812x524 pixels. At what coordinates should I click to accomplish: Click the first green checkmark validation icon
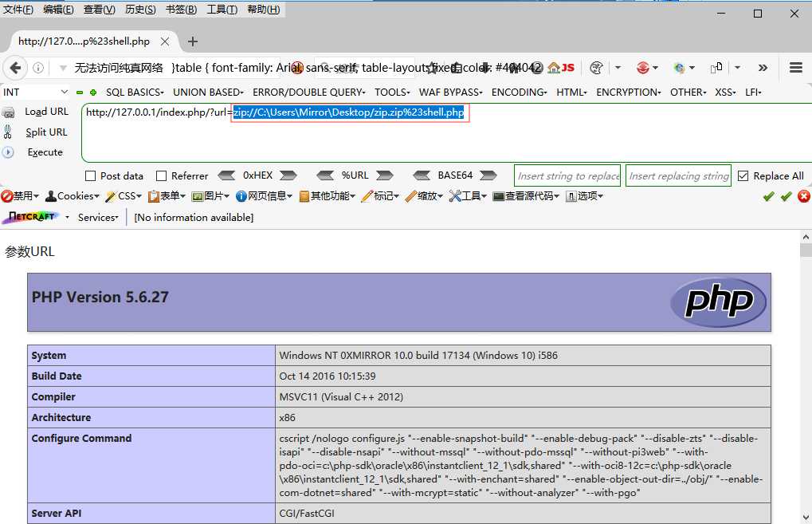(x=768, y=196)
